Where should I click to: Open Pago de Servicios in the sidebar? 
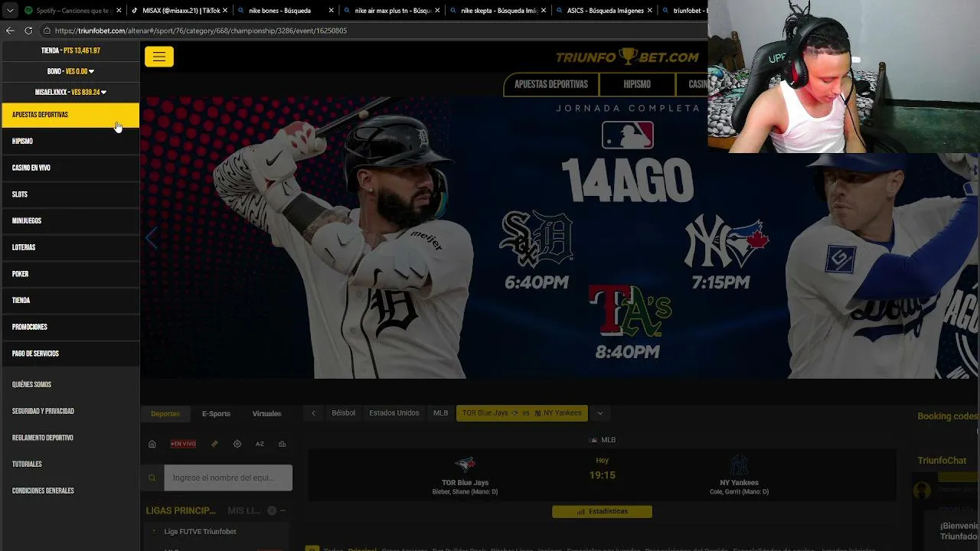(x=70, y=354)
